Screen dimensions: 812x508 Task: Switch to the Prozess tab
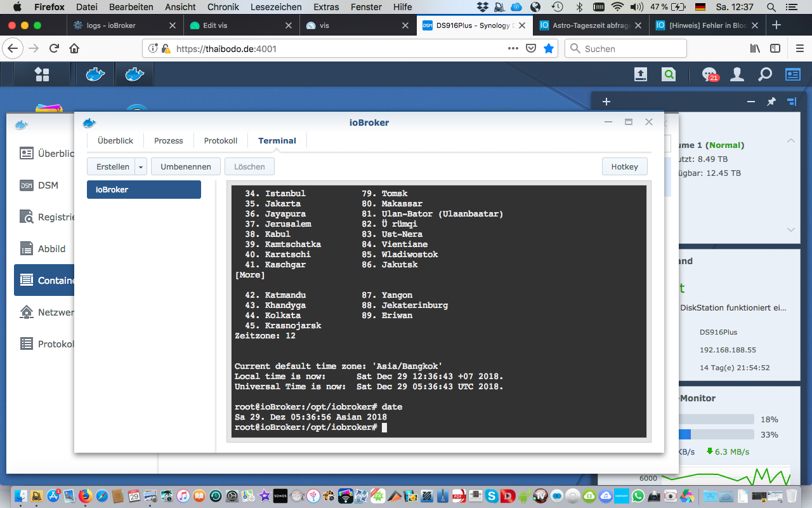(169, 140)
